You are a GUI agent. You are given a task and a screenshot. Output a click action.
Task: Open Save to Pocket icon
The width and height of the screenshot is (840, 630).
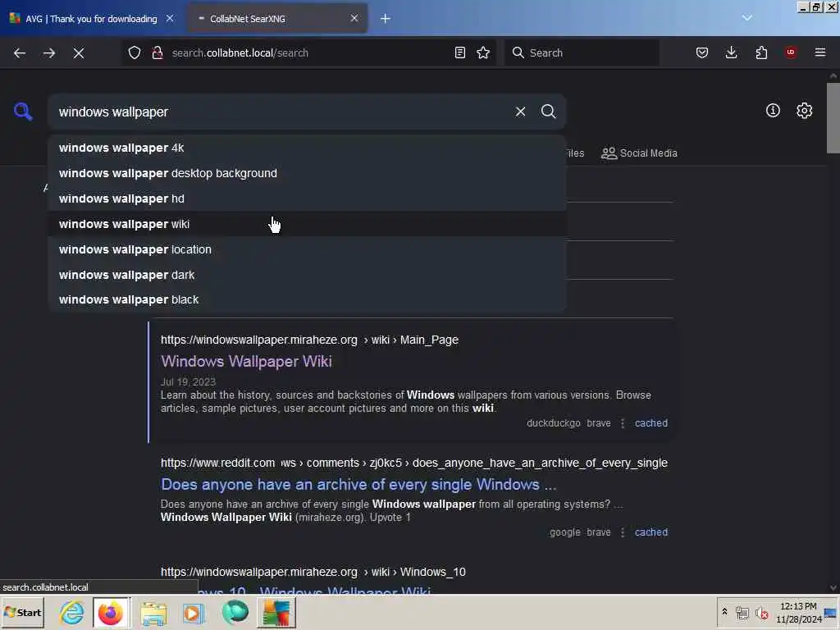702,52
